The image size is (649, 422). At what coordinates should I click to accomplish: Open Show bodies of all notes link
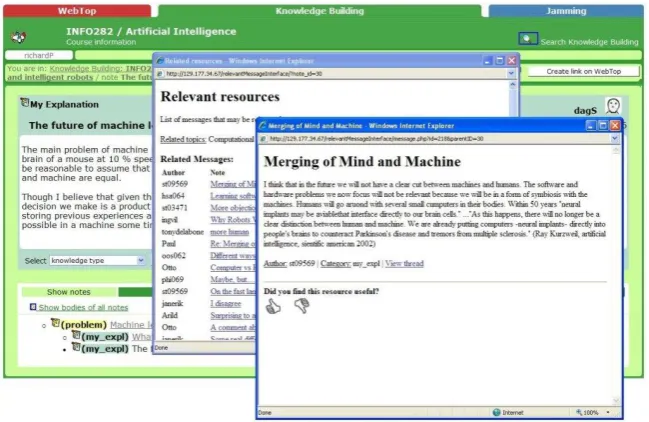(x=83, y=307)
